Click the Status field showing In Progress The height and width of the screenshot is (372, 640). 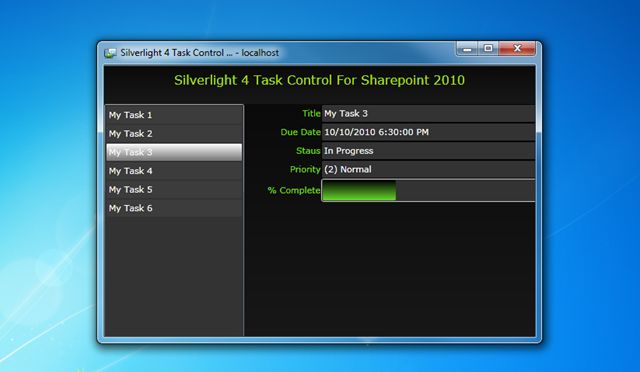pos(428,151)
